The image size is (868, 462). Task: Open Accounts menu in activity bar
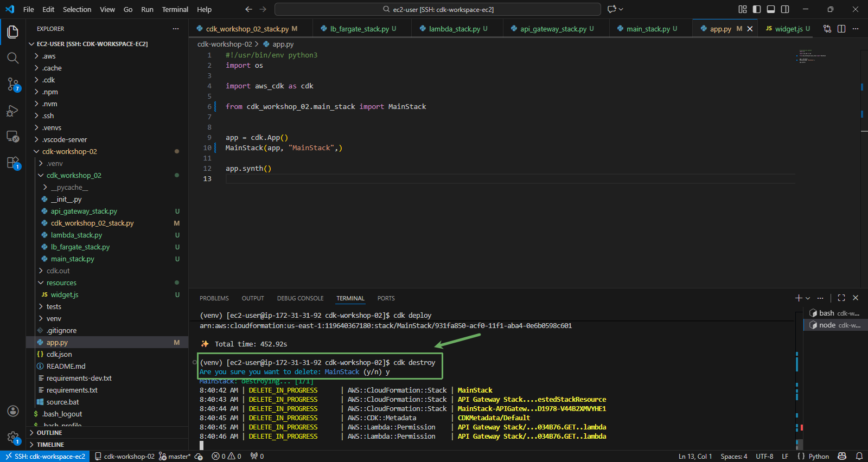[x=13, y=411]
